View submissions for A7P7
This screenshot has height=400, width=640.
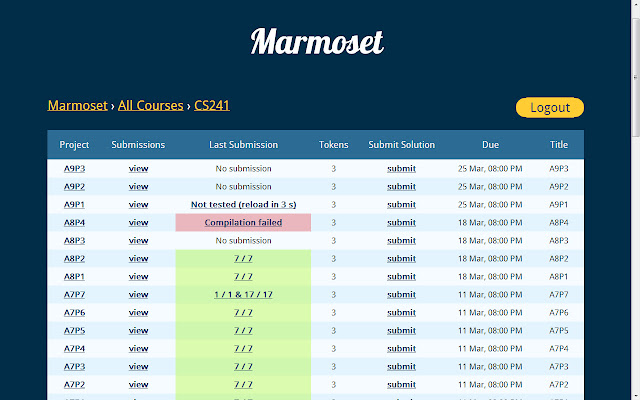(138, 294)
